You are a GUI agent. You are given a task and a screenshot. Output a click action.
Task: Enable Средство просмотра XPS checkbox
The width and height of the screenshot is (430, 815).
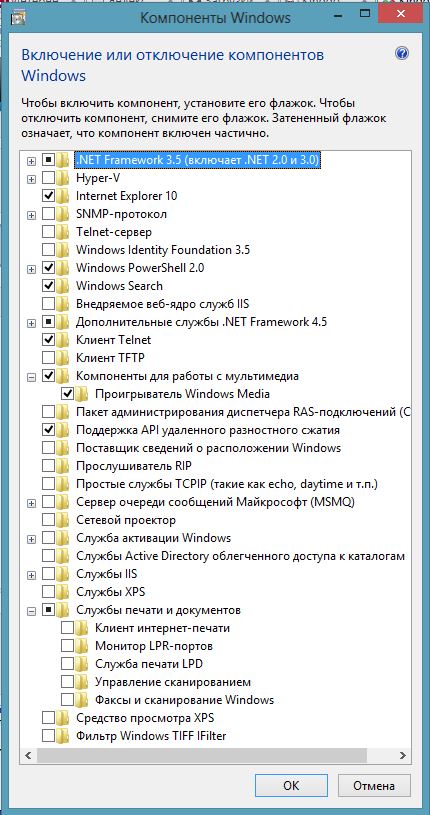(x=48, y=718)
